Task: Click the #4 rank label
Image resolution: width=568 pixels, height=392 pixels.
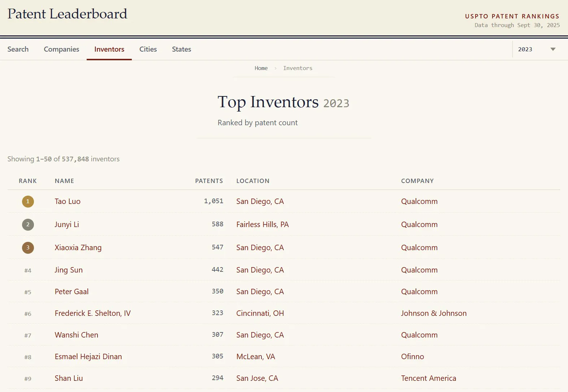Action: click(x=28, y=270)
